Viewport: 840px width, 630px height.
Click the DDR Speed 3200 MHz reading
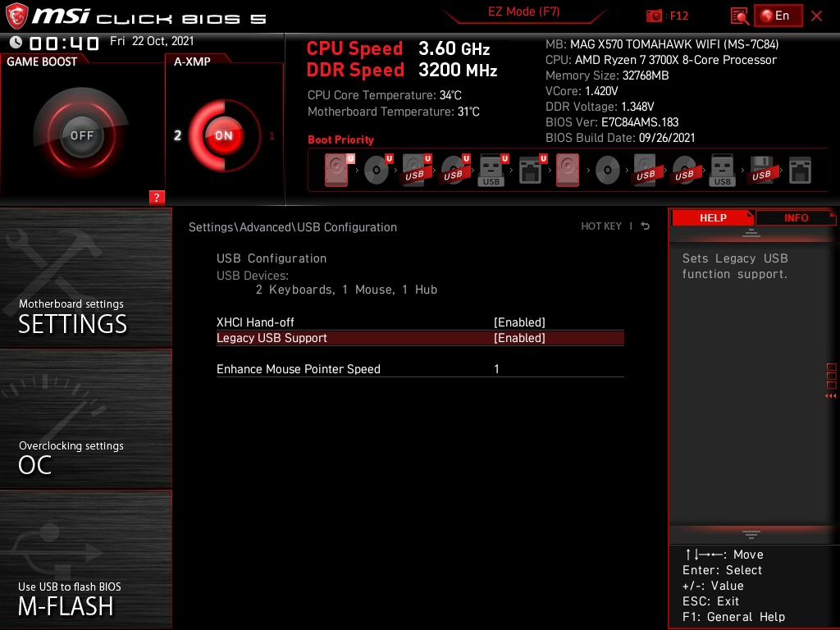(402, 70)
